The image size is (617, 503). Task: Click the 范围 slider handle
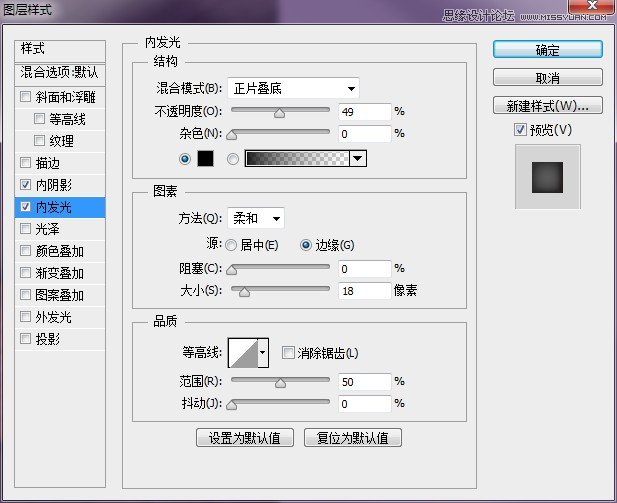click(x=281, y=383)
